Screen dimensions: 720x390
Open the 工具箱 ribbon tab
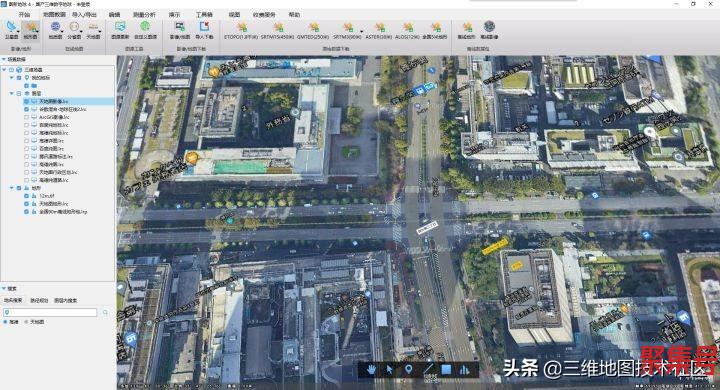204,15
